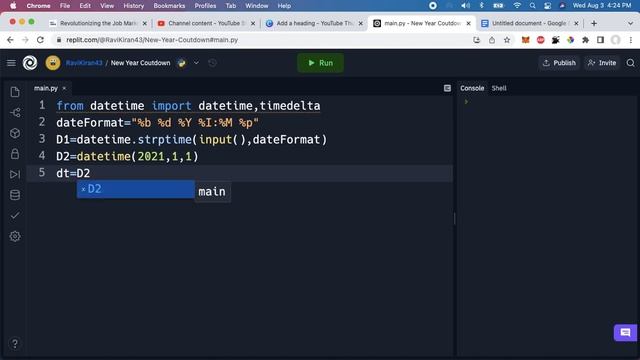640x360 pixels.
Task: Open the Edit menu in menu bar
Action: pos(85,6)
